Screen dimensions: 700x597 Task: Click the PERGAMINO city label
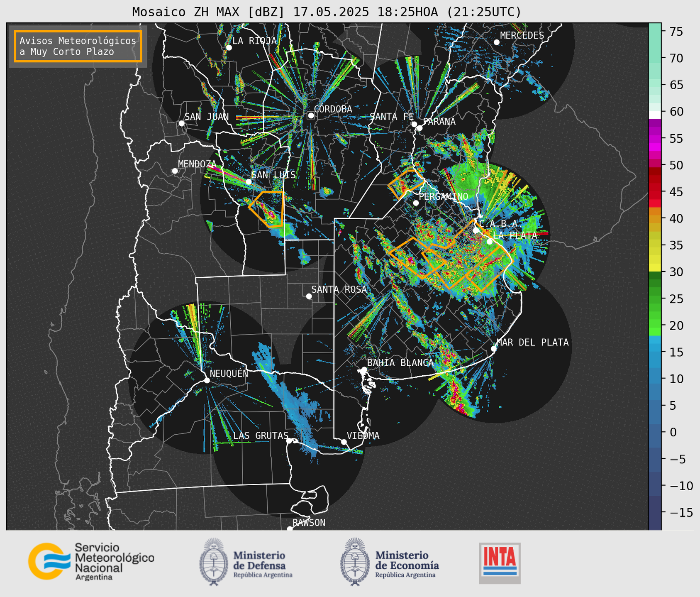coord(443,196)
